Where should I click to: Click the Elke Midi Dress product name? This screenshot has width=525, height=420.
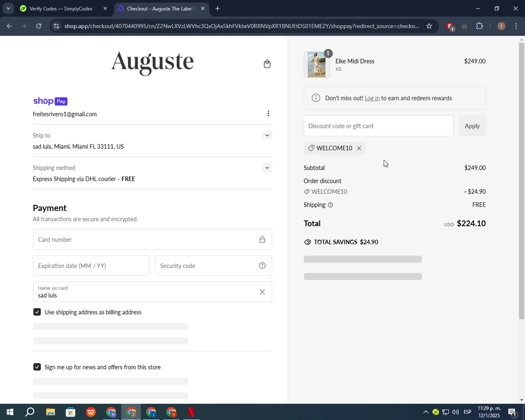point(355,61)
